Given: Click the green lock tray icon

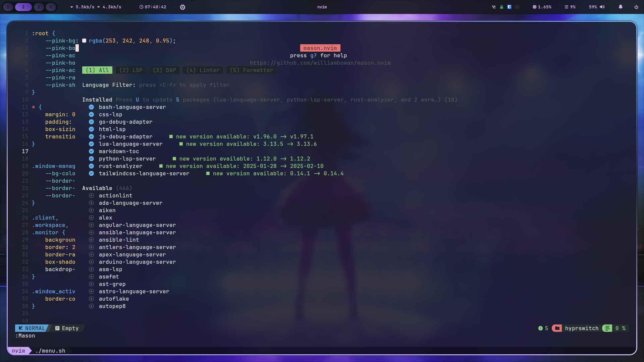Looking at the screenshot, I should (x=501, y=7).
